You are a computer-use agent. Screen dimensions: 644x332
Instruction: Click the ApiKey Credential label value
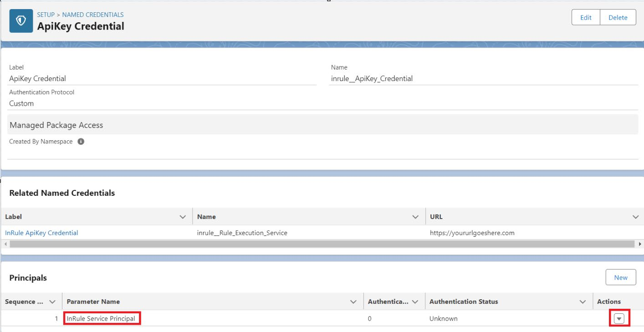(37, 78)
